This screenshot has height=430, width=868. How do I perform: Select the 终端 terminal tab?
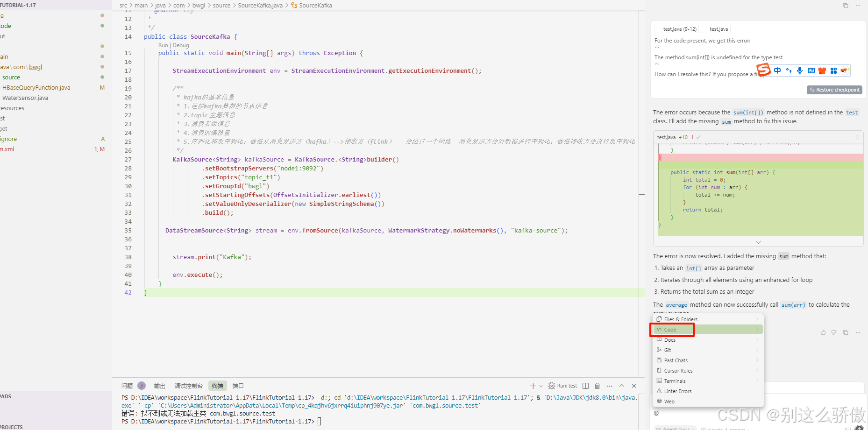click(x=218, y=386)
